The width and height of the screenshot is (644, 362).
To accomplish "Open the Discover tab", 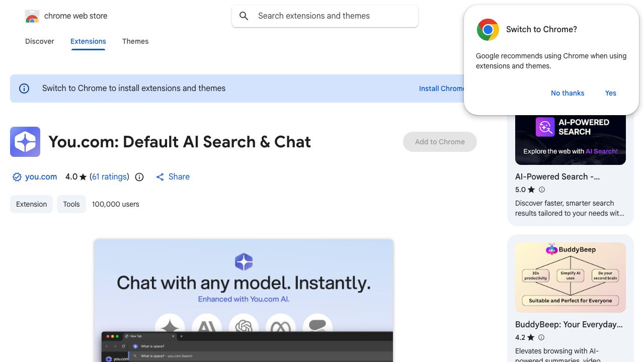I will (x=40, y=41).
